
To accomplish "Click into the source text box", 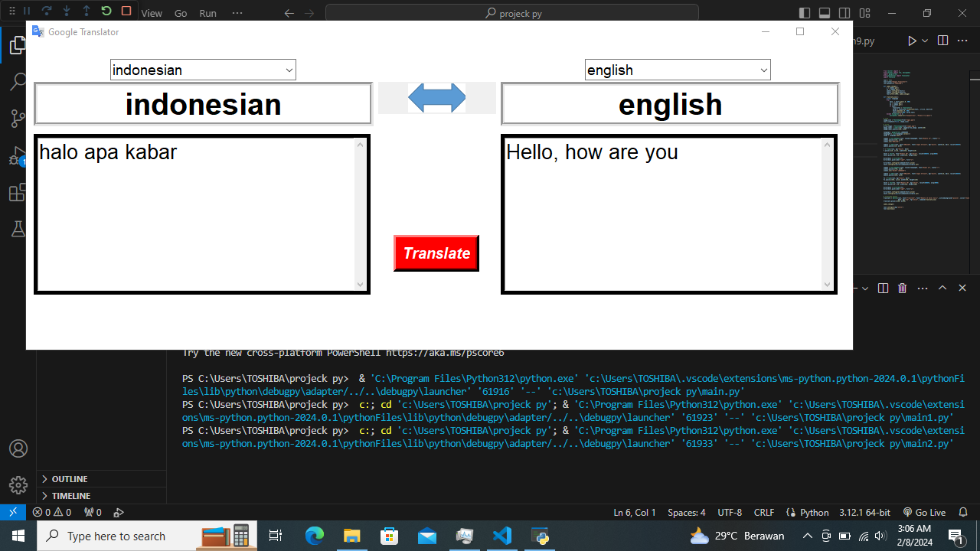I will pyautogui.click(x=196, y=214).
